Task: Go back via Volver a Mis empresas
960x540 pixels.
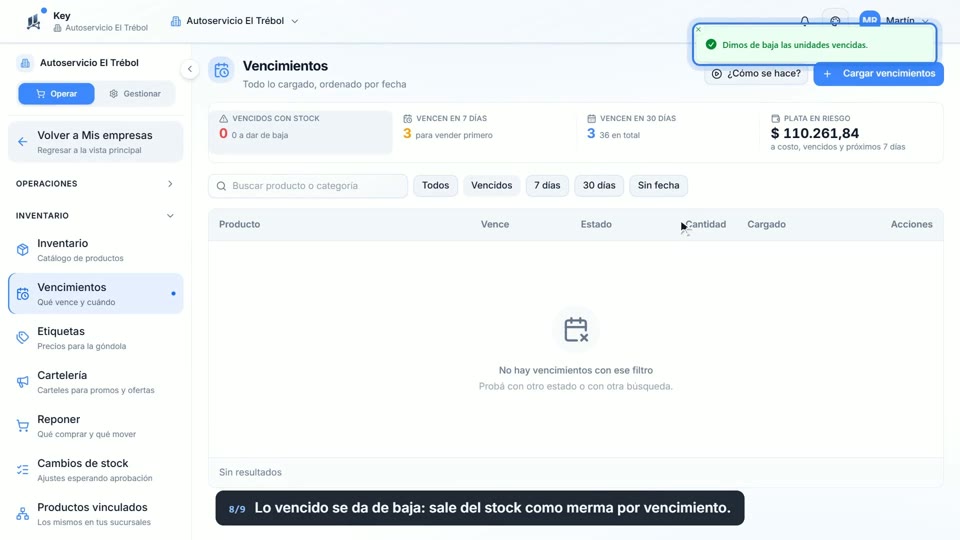Action: point(96,142)
